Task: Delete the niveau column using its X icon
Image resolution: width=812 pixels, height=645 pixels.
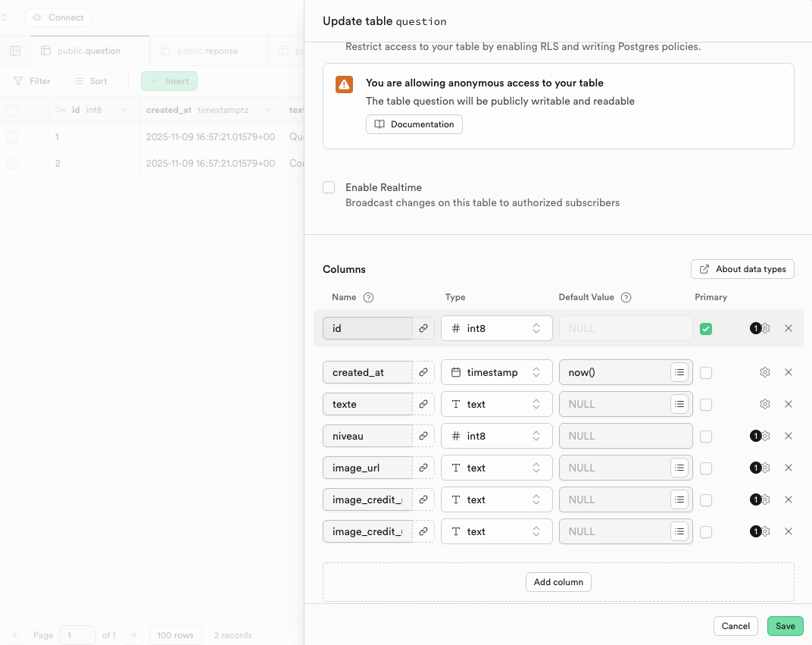Action: (x=789, y=436)
